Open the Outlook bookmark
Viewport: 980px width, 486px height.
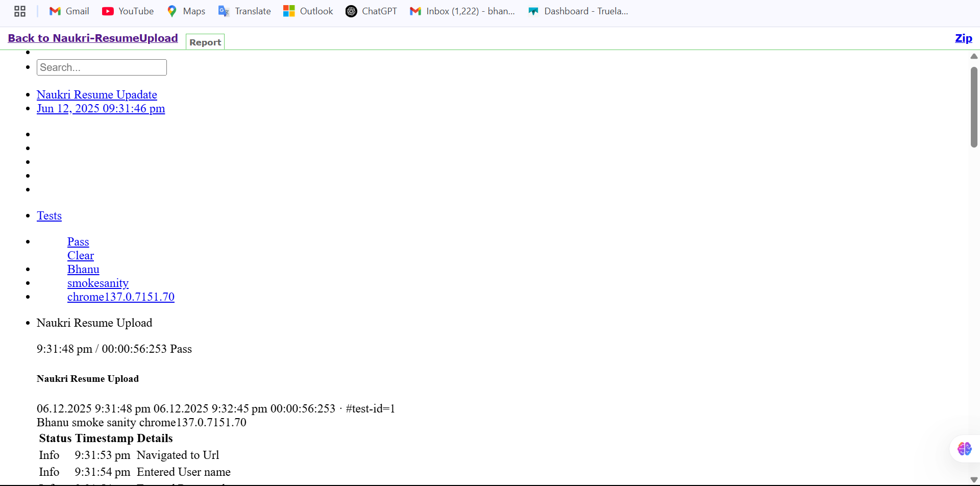pos(308,11)
